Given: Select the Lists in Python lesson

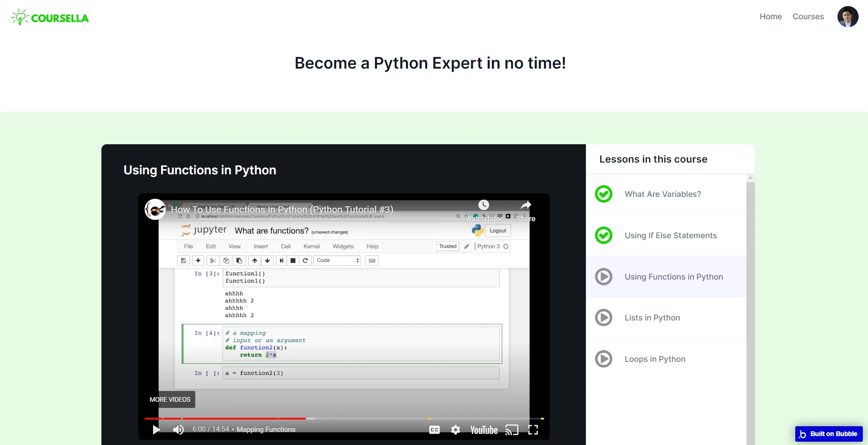Looking at the screenshot, I should (x=652, y=318).
